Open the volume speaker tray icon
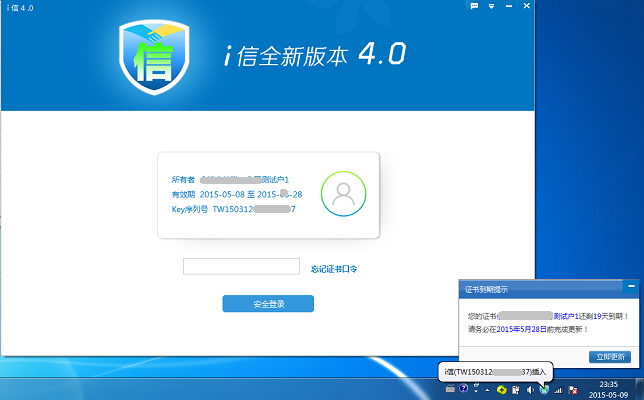Screen dimensions: 644x400 coord(530,390)
